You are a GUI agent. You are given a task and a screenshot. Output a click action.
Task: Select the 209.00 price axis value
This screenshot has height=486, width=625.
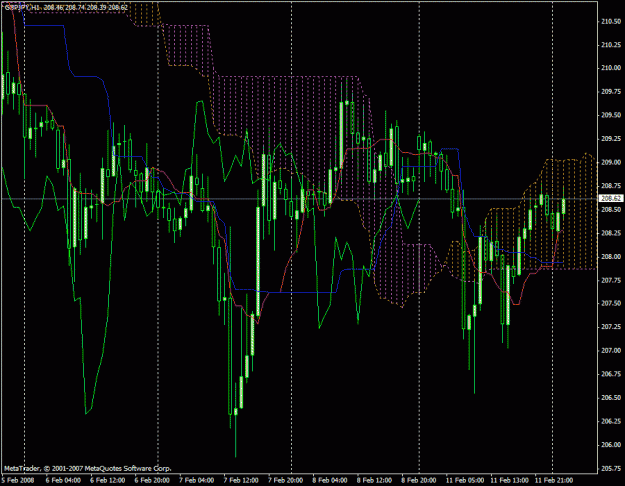pyautogui.click(x=610, y=162)
